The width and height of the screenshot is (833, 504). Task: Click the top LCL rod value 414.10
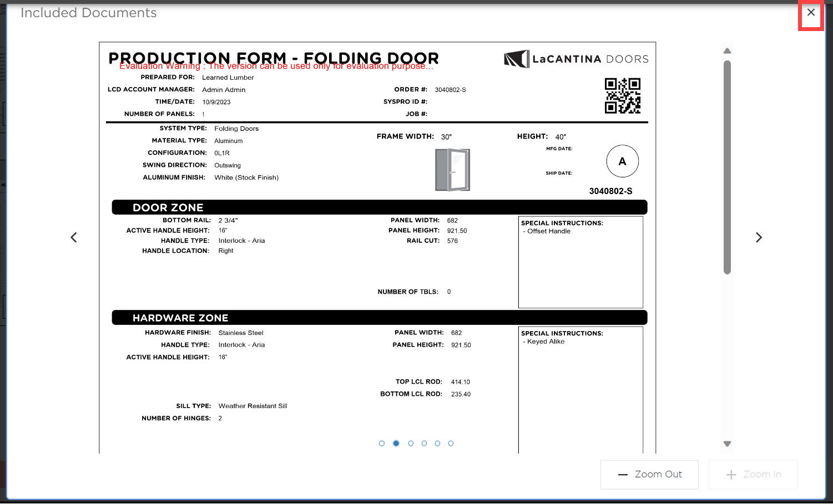click(461, 382)
